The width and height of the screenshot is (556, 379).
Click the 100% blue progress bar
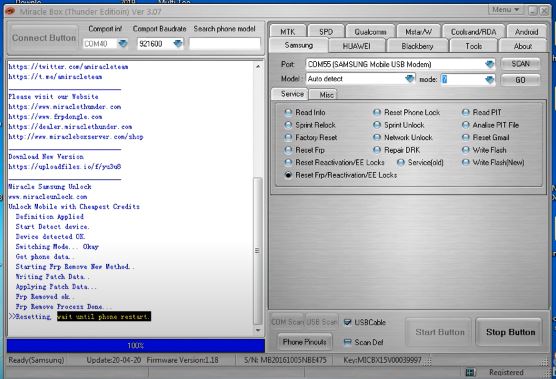click(136, 345)
